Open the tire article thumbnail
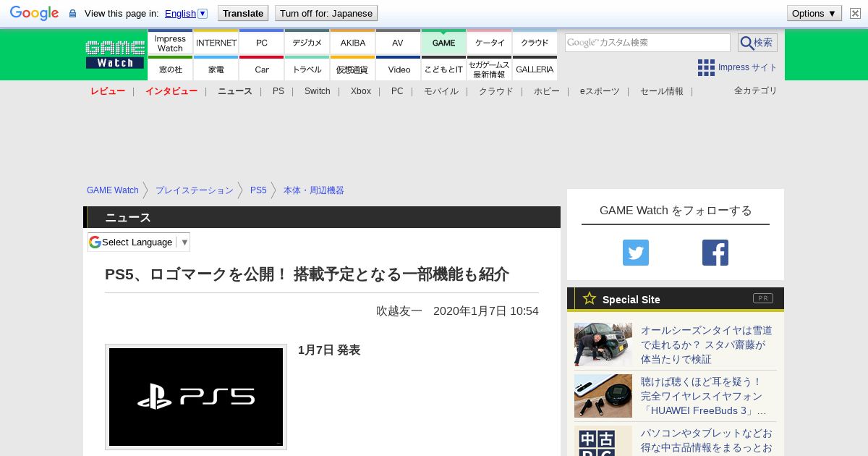This screenshot has width=868, height=456. coord(603,345)
